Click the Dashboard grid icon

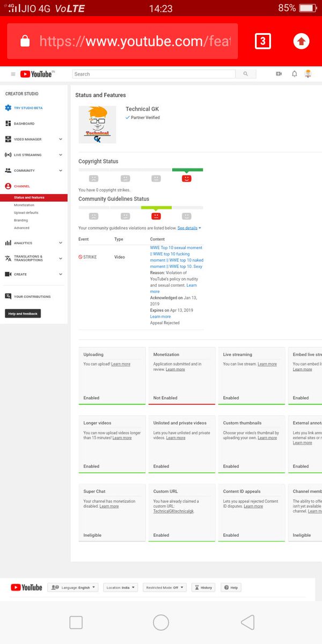pos(8,123)
